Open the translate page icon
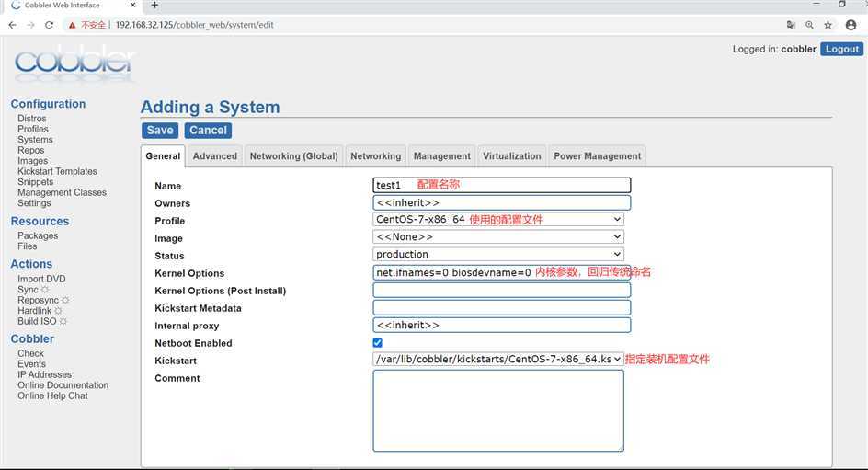Screen dimensions: 868x470 pos(791,25)
